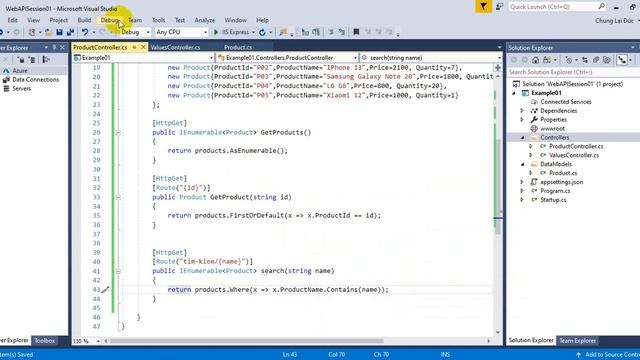The image size is (640, 360).
Task: Click the browser Refresh icon beside IIS Express
Action: click(262, 32)
